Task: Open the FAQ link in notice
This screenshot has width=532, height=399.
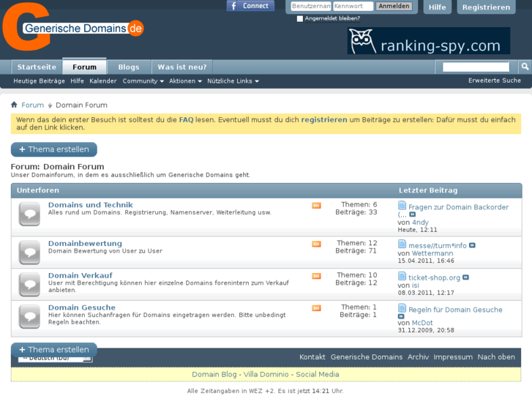Action: click(x=186, y=119)
